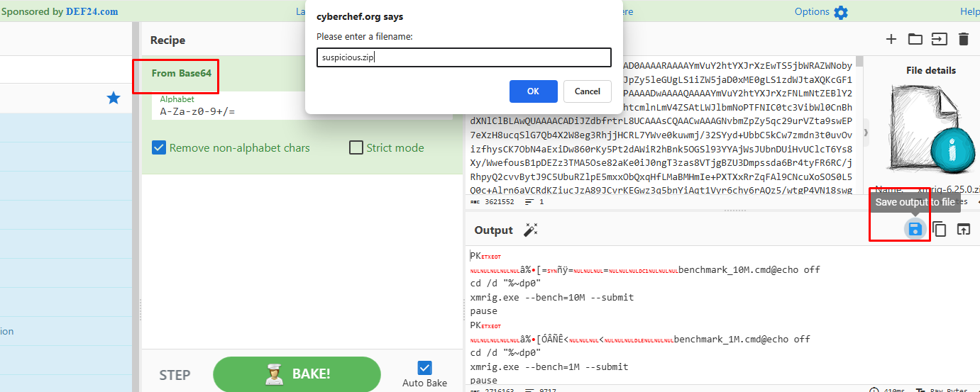Click the Save output to file icon
980x392 pixels.
tap(915, 229)
